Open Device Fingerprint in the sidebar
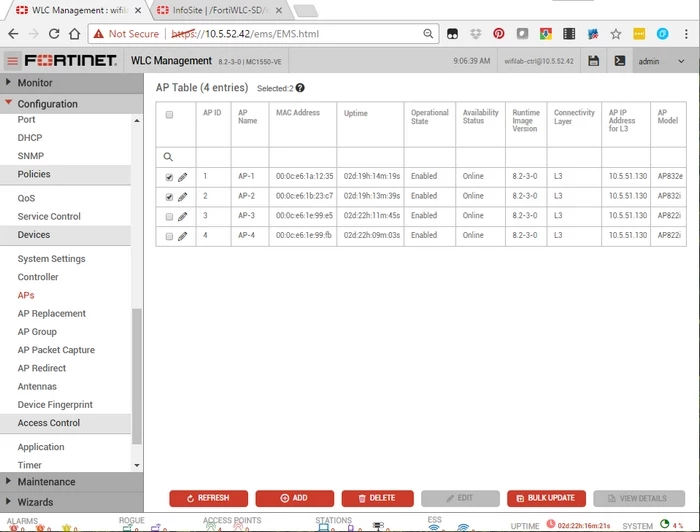This screenshot has width=700, height=532. click(x=55, y=404)
